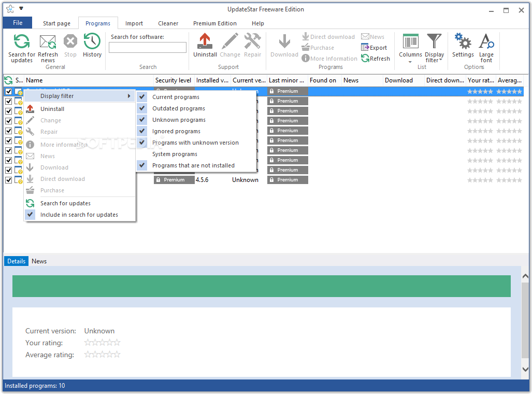Click the Change pencil icon in Support
Viewport: 532px width, 394px height.
(229, 41)
